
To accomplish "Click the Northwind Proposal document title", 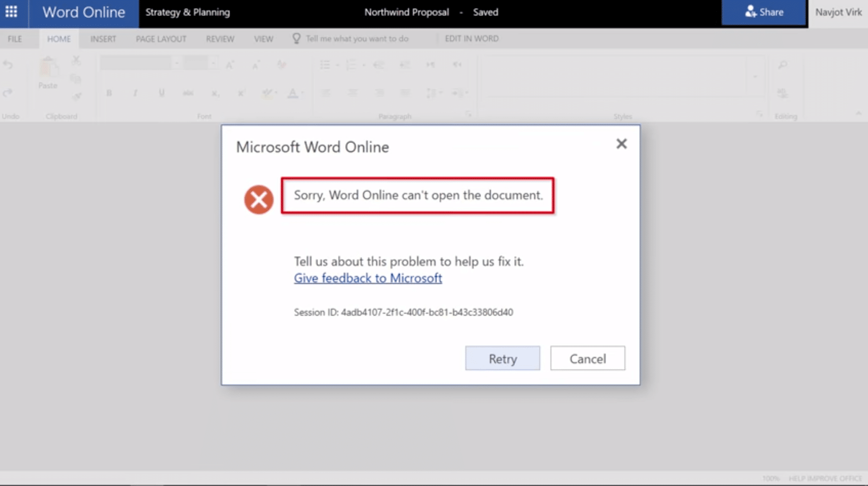I will click(x=406, y=12).
